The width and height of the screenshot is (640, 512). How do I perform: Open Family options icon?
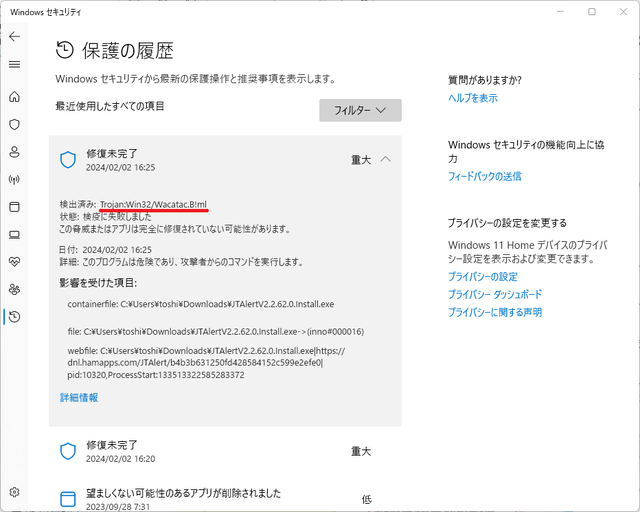[x=14, y=289]
